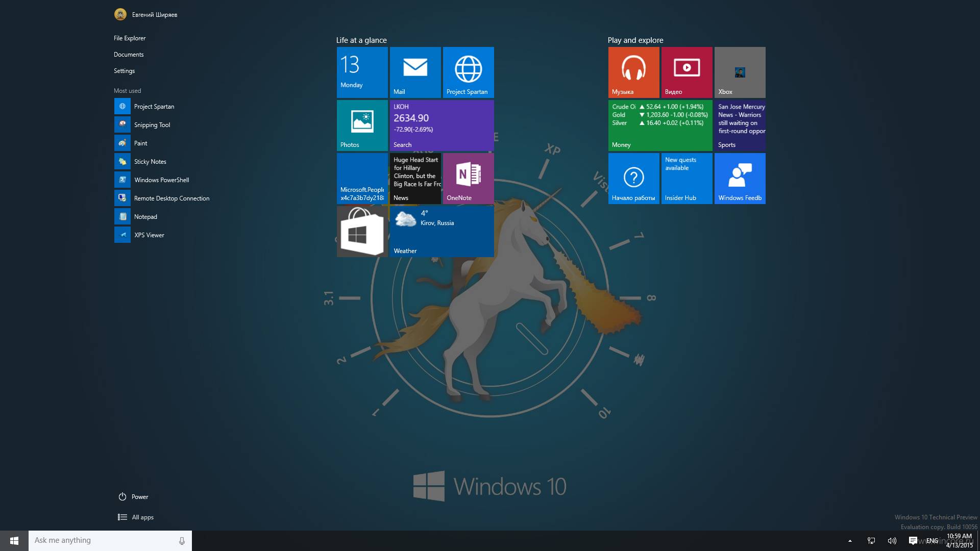Click the ENG input language indicator
This screenshot has height=551, width=980.
pos(932,541)
